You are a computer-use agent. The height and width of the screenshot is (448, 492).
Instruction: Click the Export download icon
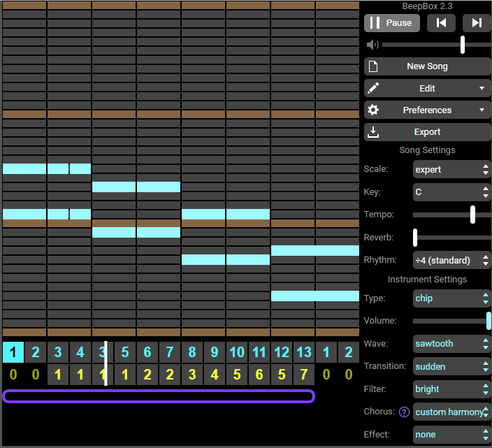click(373, 131)
